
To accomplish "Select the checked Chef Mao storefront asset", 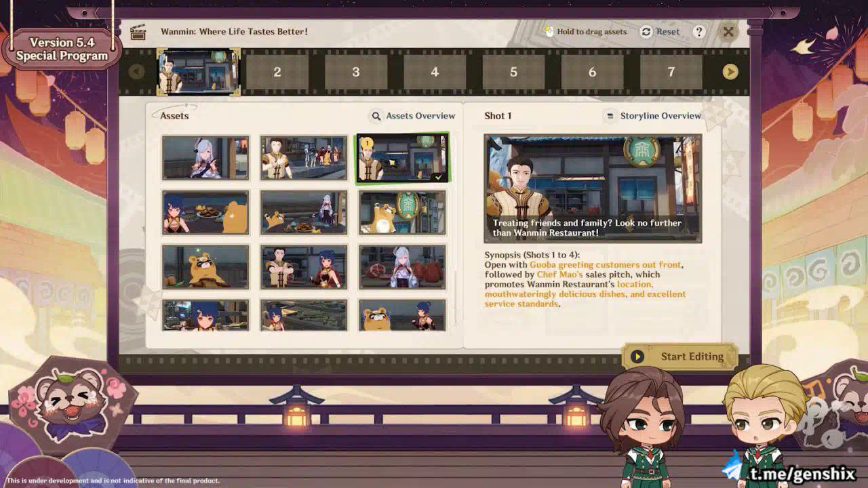I will coord(402,158).
